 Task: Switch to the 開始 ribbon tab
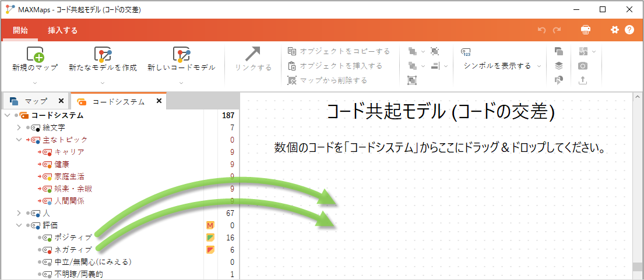[x=20, y=30]
